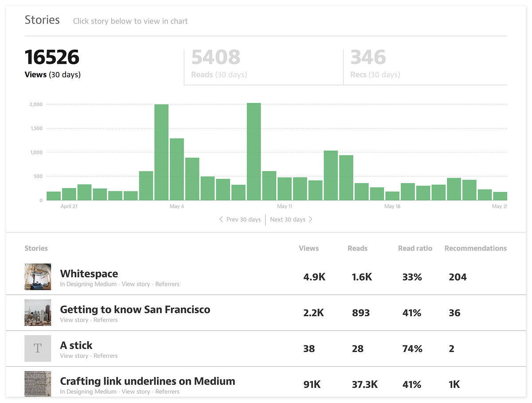
Task: Select the San Francisco skyline thumbnail
Action: coord(38,313)
